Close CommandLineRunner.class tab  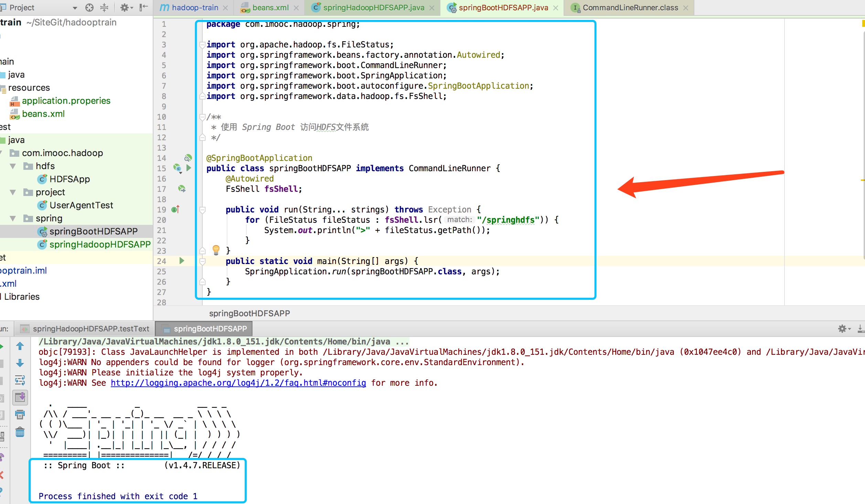(x=686, y=8)
